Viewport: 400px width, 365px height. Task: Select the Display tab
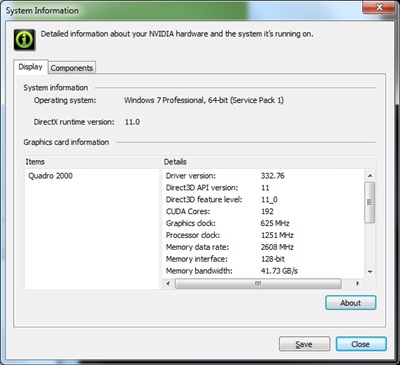[x=31, y=67]
